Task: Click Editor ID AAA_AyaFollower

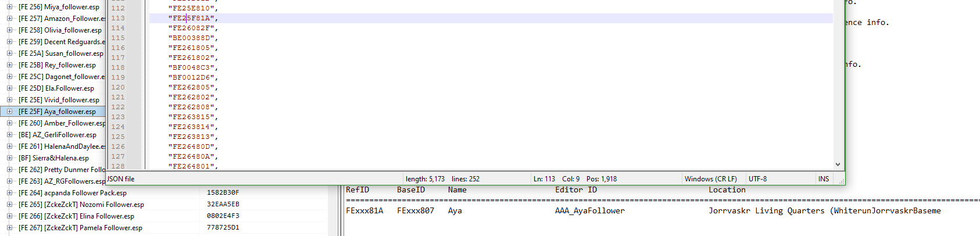Action: (x=590, y=210)
